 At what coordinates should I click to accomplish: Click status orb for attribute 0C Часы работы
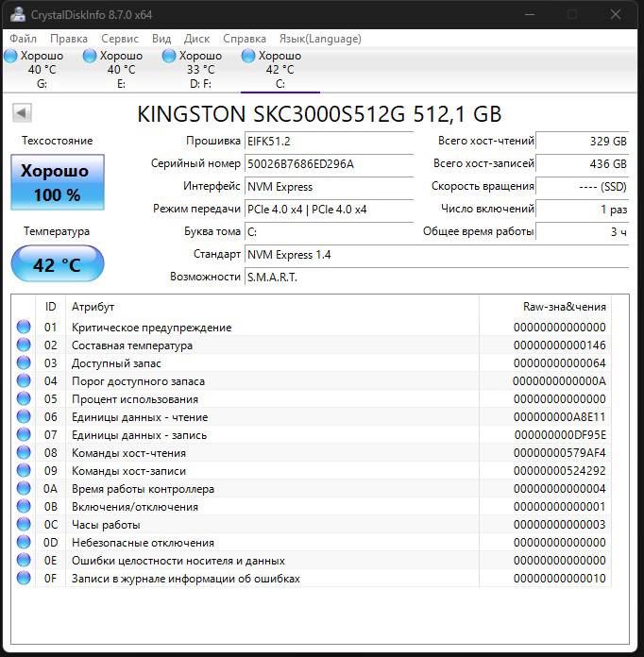point(24,525)
